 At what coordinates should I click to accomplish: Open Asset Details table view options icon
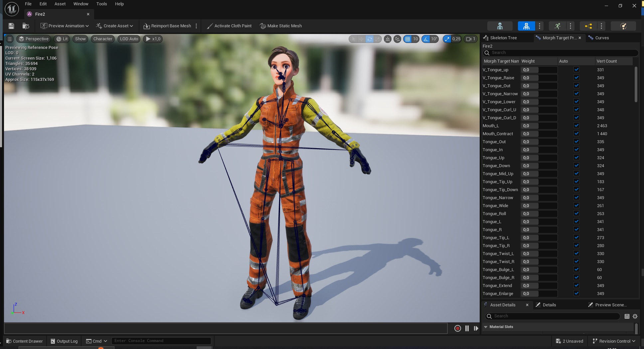click(627, 316)
